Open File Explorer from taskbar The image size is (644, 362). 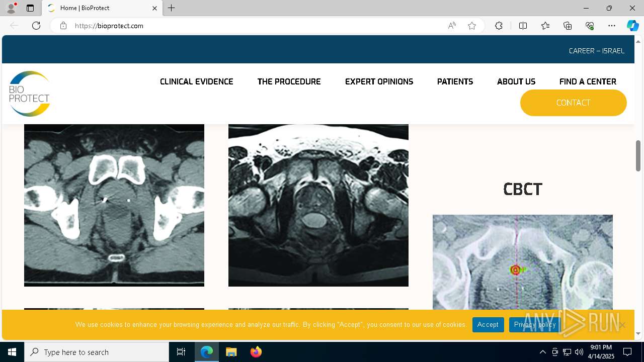click(x=231, y=352)
